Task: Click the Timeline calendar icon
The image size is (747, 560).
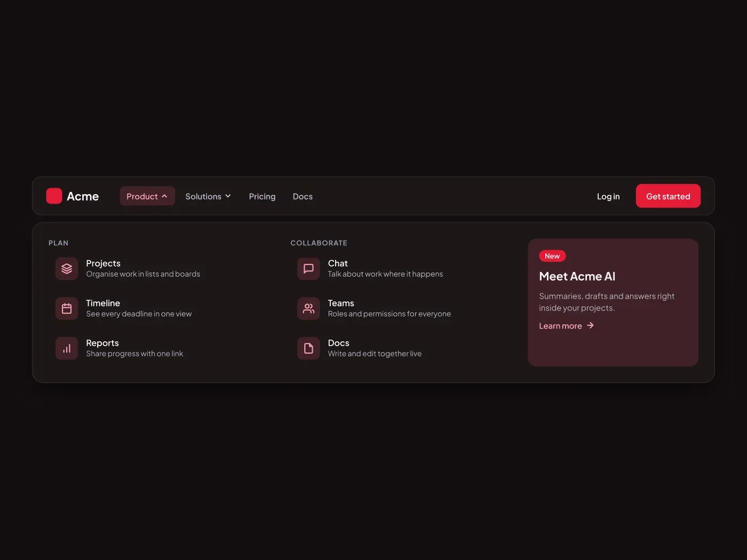Action: click(x=67, y=309)
